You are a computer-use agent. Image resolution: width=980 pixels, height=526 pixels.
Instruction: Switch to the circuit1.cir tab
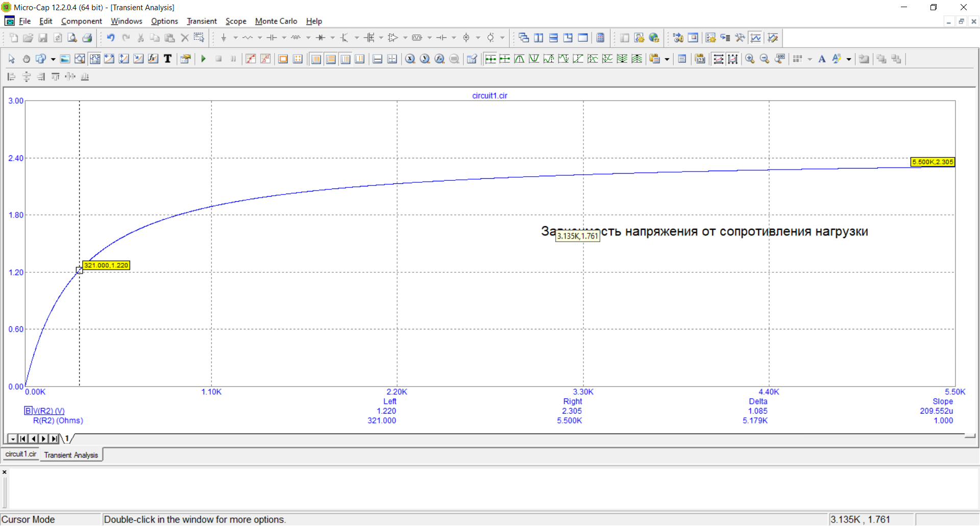click(21, 454)
